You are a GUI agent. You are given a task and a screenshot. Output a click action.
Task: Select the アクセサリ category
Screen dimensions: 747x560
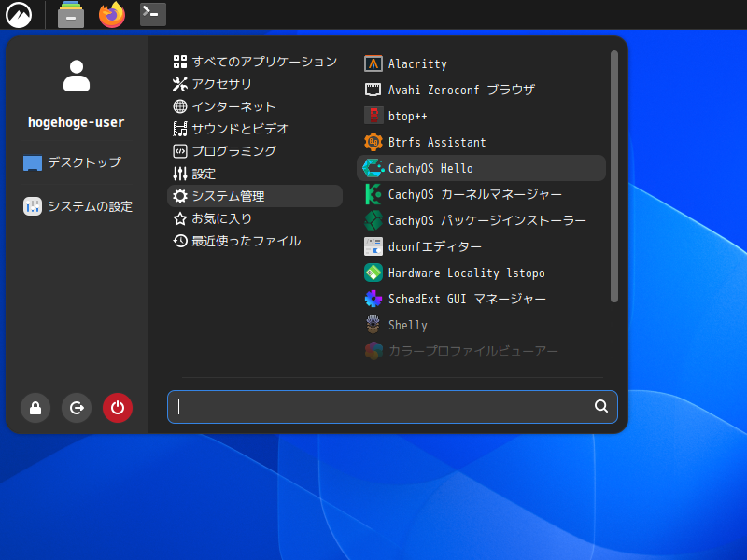[255, 84]
